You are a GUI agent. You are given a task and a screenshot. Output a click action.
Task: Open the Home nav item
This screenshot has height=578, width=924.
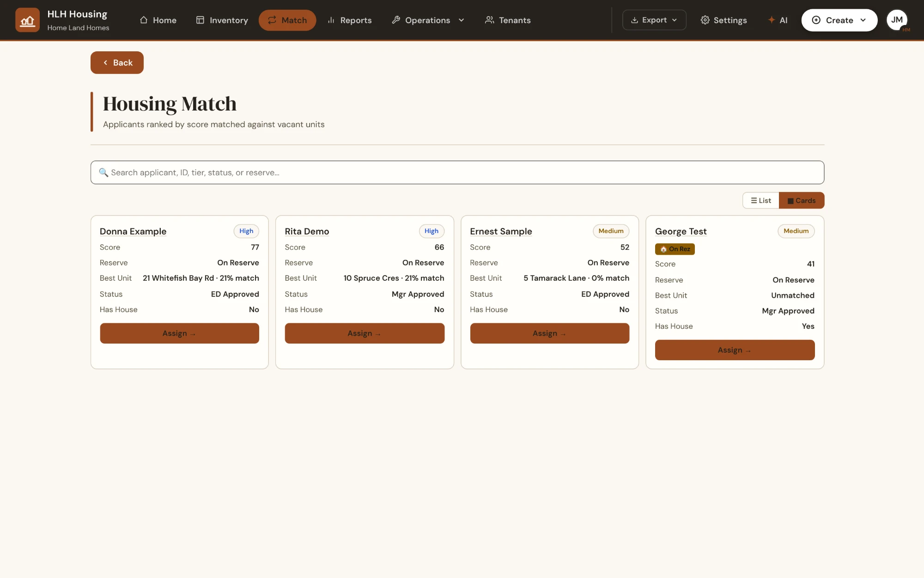158,20
